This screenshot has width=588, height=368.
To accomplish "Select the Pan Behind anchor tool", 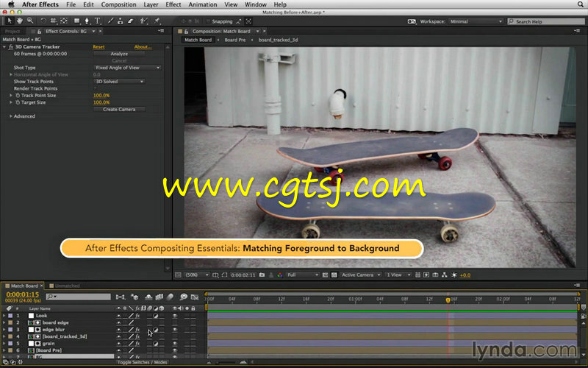I will 64,21.
